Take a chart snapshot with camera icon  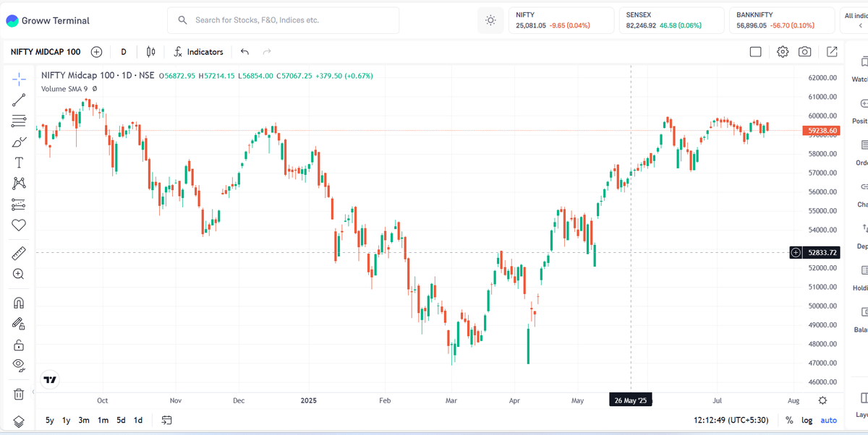click(x=804, y=52)
